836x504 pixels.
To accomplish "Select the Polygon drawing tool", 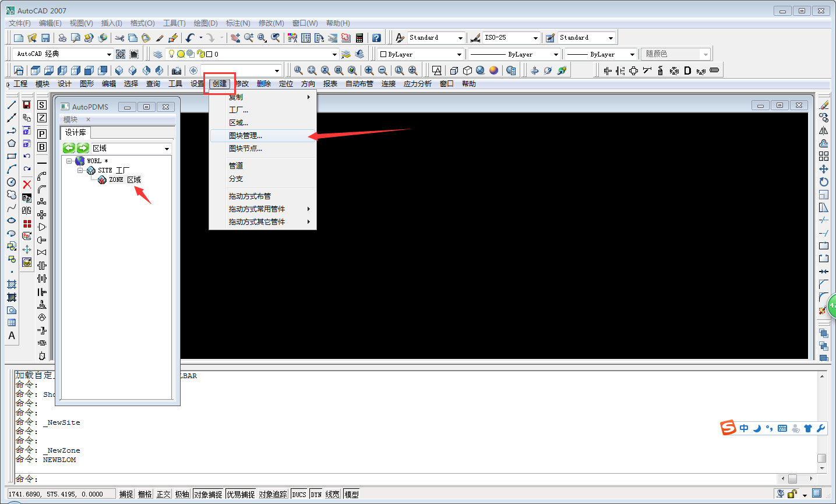I will point(11,143).
